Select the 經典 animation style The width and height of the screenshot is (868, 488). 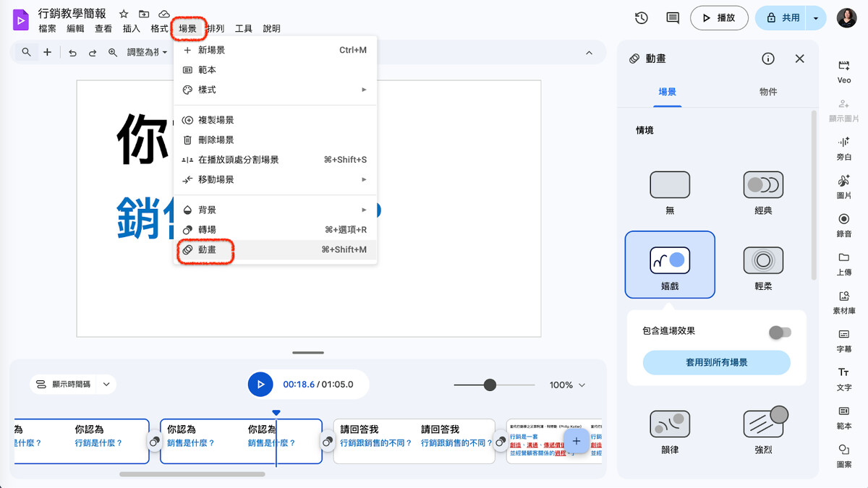763,192
